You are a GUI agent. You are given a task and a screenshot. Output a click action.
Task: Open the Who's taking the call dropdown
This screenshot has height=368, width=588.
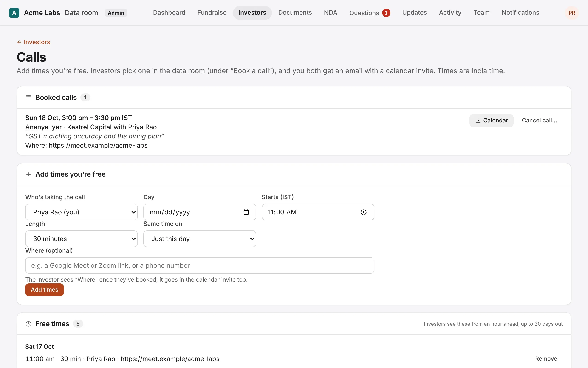point(81,212)
